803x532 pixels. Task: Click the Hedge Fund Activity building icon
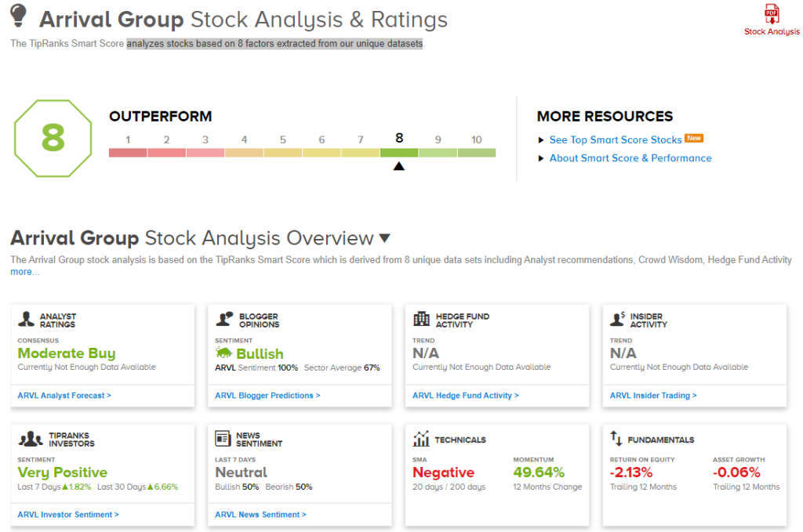tap(422, 320)
